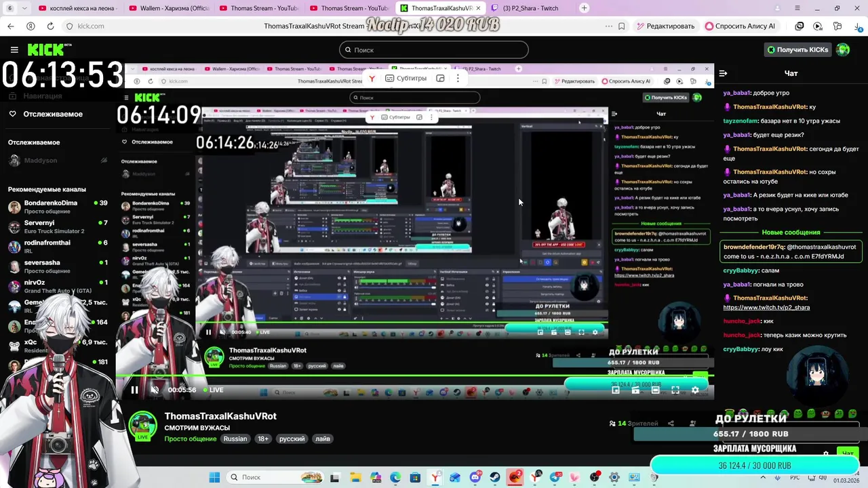Open Microsoft Edge from the taskbar
This screenshot has height=488, width=868.
(395, 477)
